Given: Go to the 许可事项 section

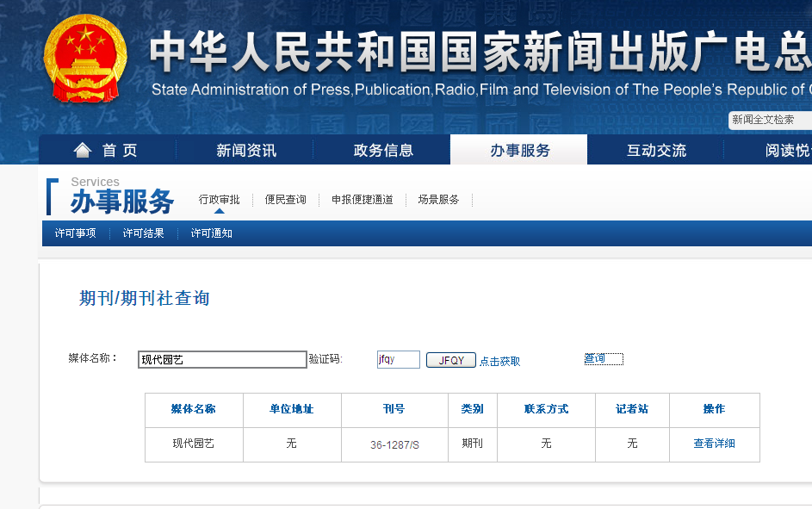Looking at the screenshot, I should (76, 233).
